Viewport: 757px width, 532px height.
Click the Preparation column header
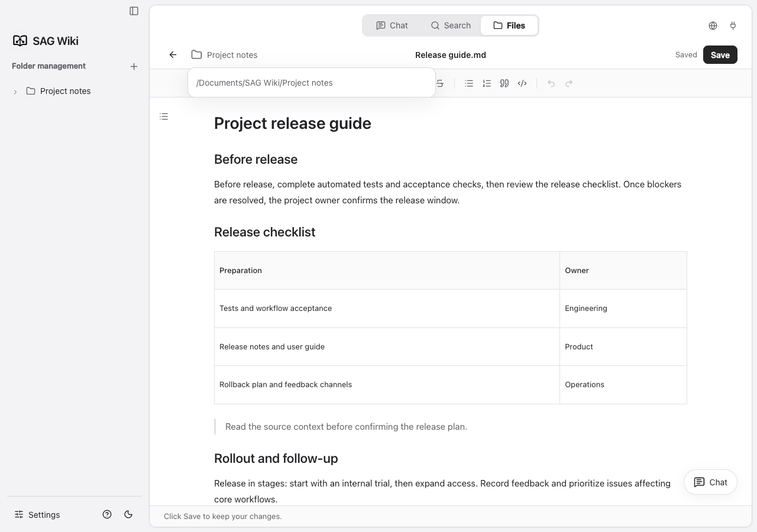387,271
